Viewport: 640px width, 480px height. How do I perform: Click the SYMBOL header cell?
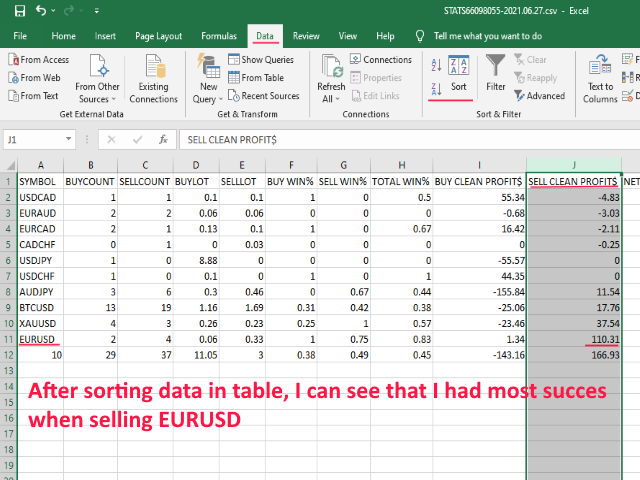click(40, 182)
